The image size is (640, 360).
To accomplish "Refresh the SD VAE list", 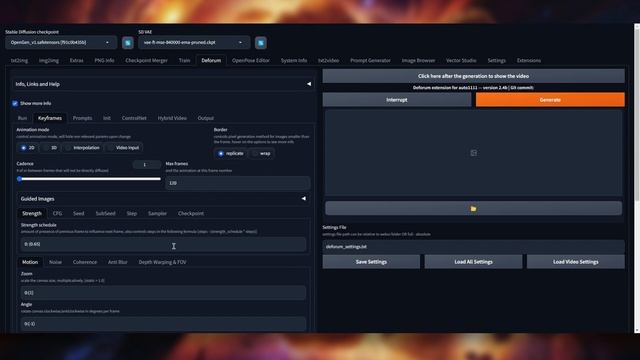I will tap(261, 43).
